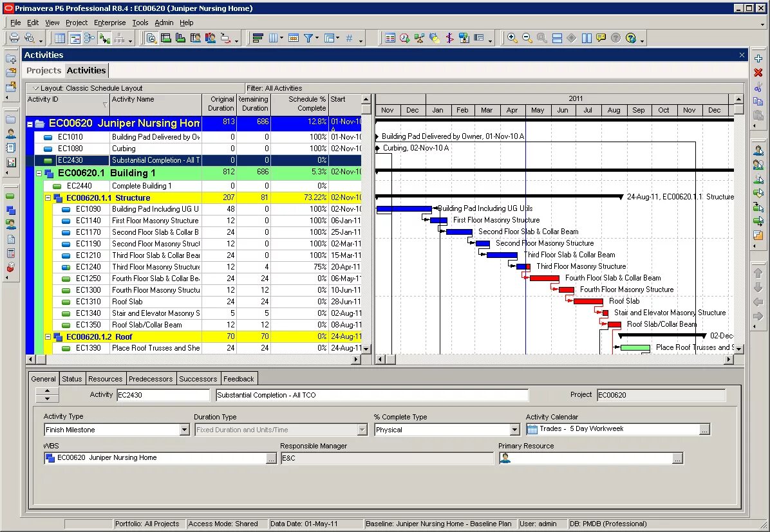Open the Activity Type dropdown
770x532 pixels.
184,430
